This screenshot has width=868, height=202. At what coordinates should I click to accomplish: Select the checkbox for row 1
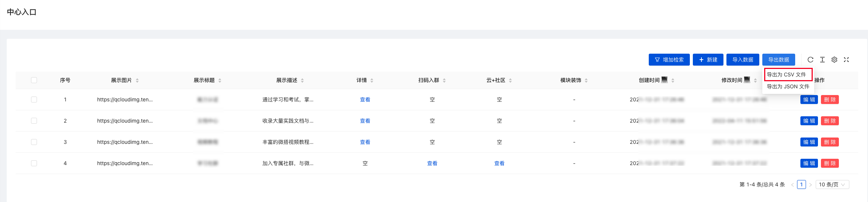34,100
